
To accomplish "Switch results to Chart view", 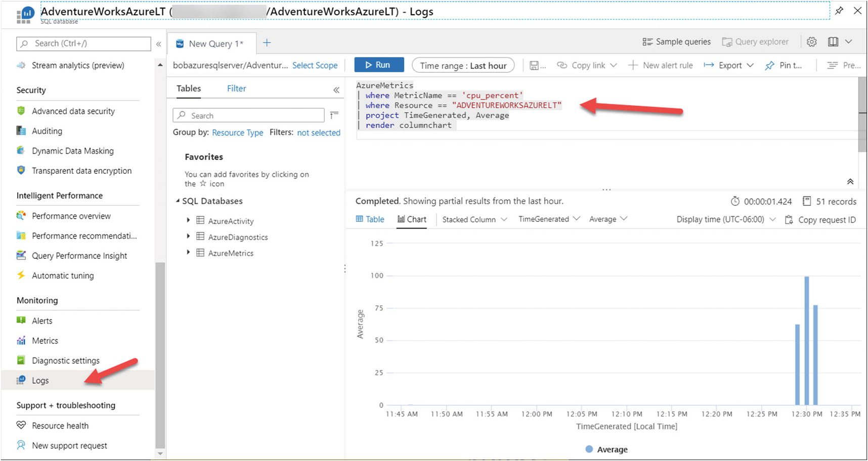I will click(x=412, y=219).
